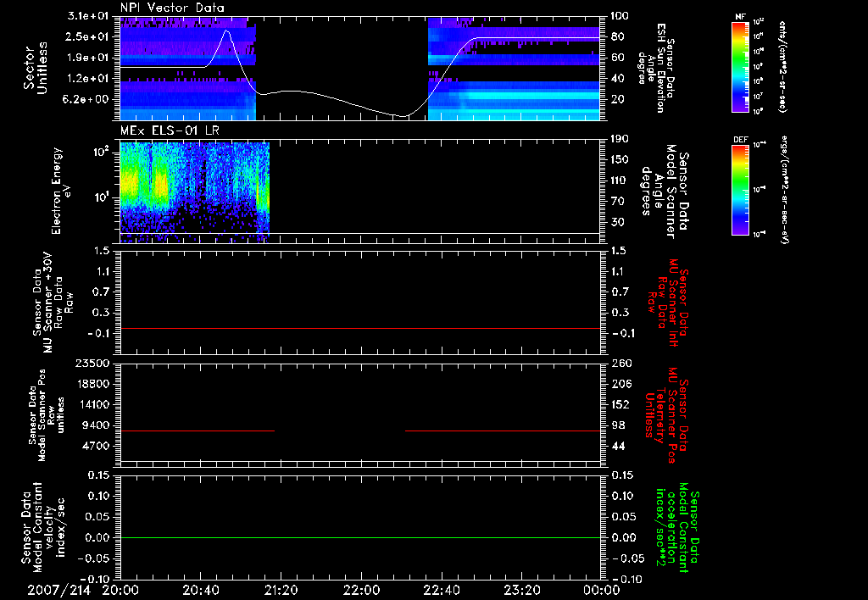Click the 110 scanner angle tick
This screenshot has width=868, height=600.
[620, 181]
